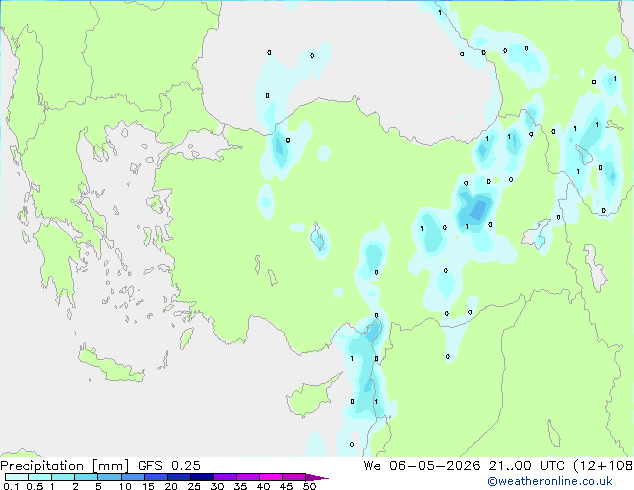Open the weatheronline.co.uk credit link
Viewport: 634px width, 490px height.
tap(550, 481)
